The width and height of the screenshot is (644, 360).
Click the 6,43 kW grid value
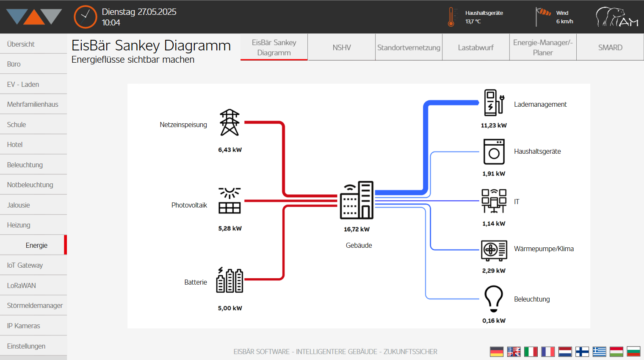coord(230,150)
